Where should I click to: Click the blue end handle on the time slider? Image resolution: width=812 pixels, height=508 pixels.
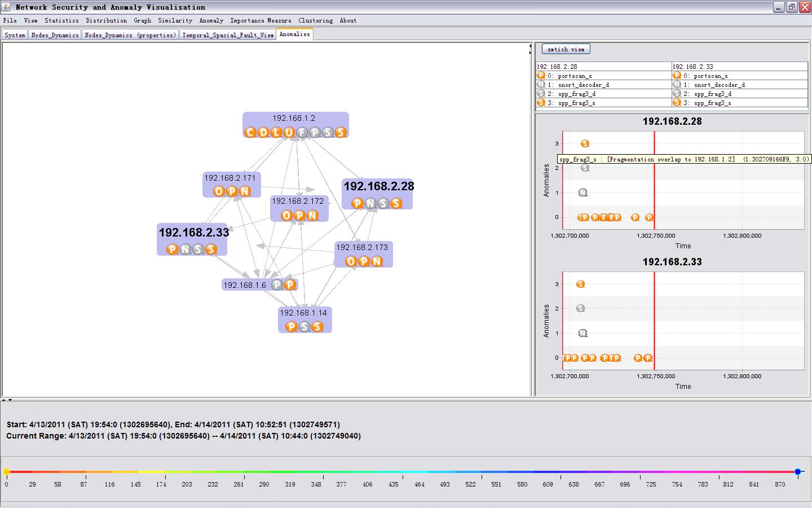click(x=798, y=472)
